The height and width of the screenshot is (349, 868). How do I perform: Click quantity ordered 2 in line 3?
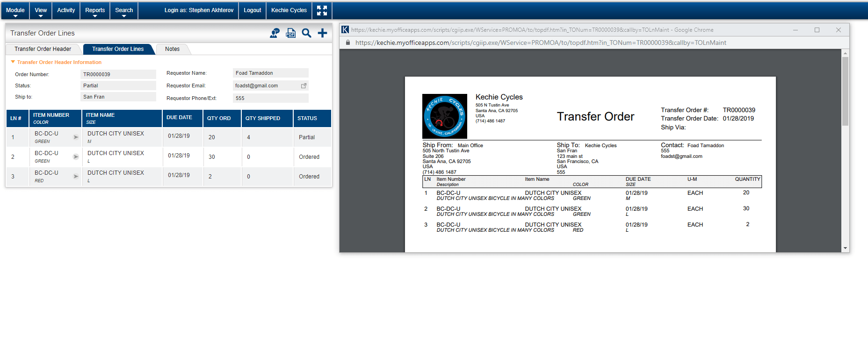(x=210, y=177)
